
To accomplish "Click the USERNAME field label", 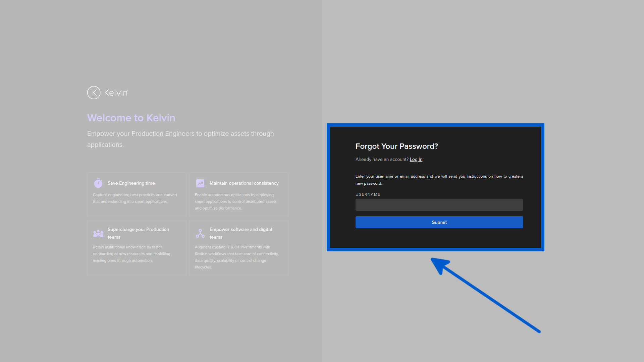I will pyautogui.click(x=368, y=194).
